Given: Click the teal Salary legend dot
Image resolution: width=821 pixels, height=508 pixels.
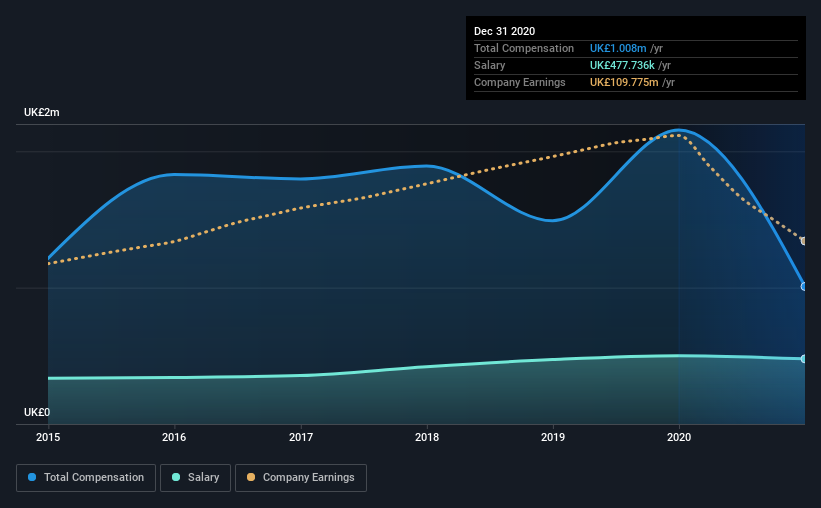Looking at the screenshot, I should click(x=176, y=477).
